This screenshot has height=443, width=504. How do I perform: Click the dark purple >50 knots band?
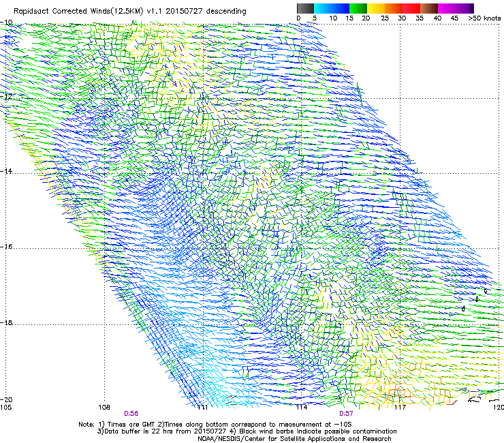[472, 8]
